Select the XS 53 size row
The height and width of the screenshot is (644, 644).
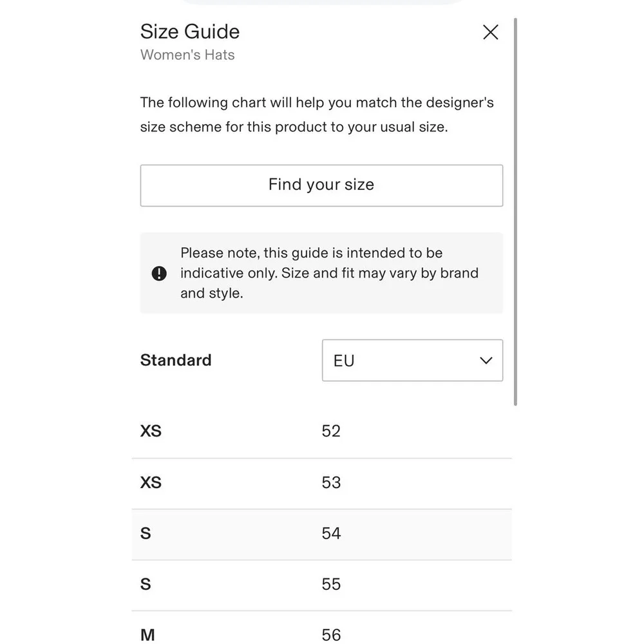pyautogui.click(x=321, y=484)
